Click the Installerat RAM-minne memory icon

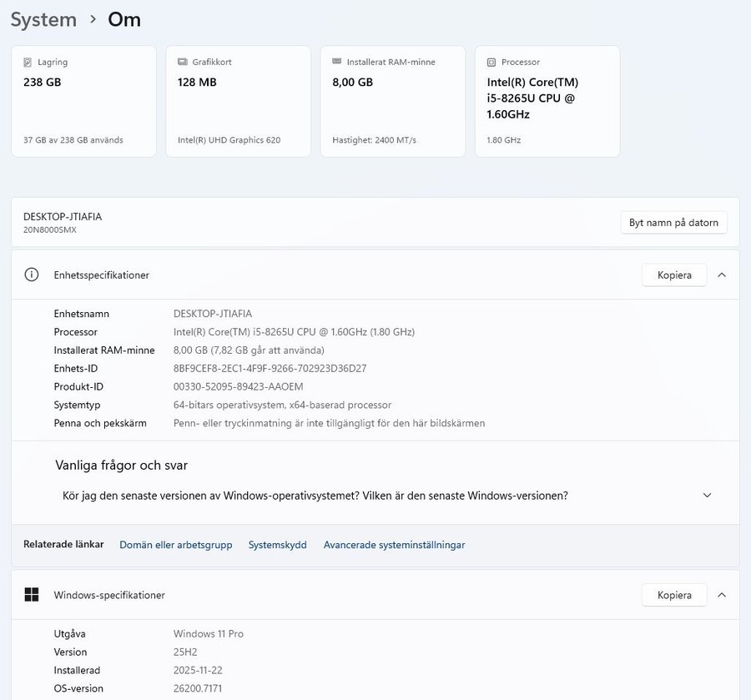point(336,63)
